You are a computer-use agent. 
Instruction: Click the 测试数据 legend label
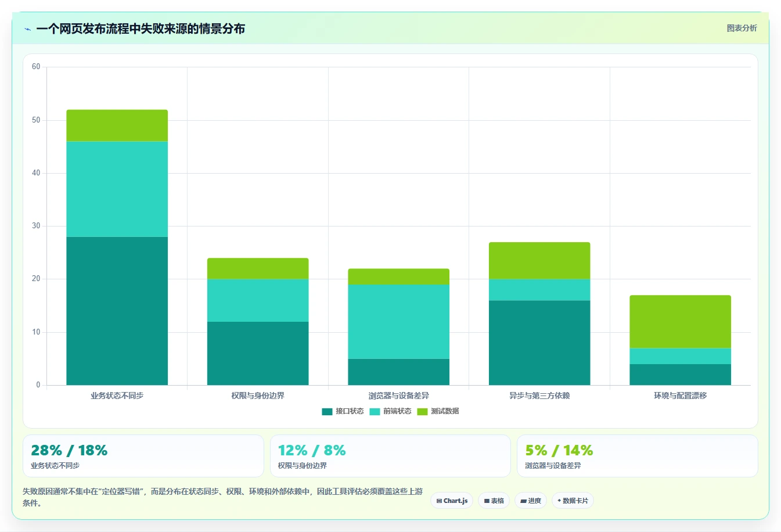(445, 411)
